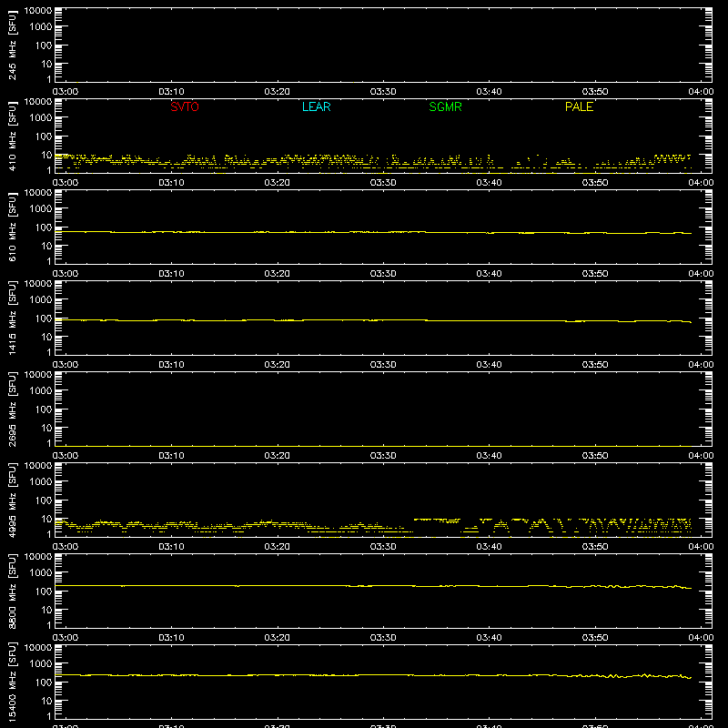Click the yellow flux trace in the 1415 MHz plot
This screenshot has width=728, height=728.
pyautogui.click(x=373, y=320)
